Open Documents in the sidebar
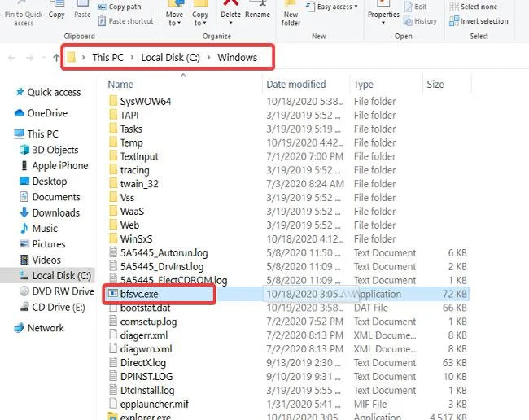529x420 pixels. tap(50, 197)
